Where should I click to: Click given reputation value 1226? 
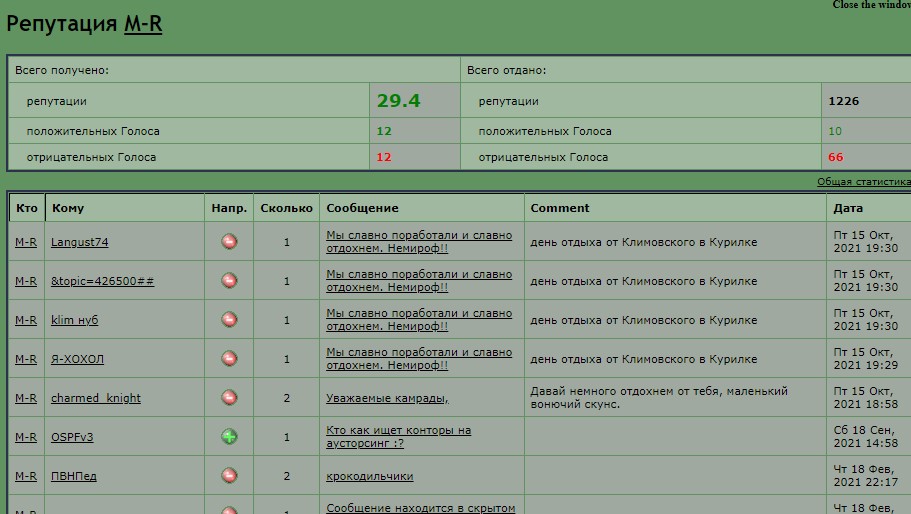844,101
